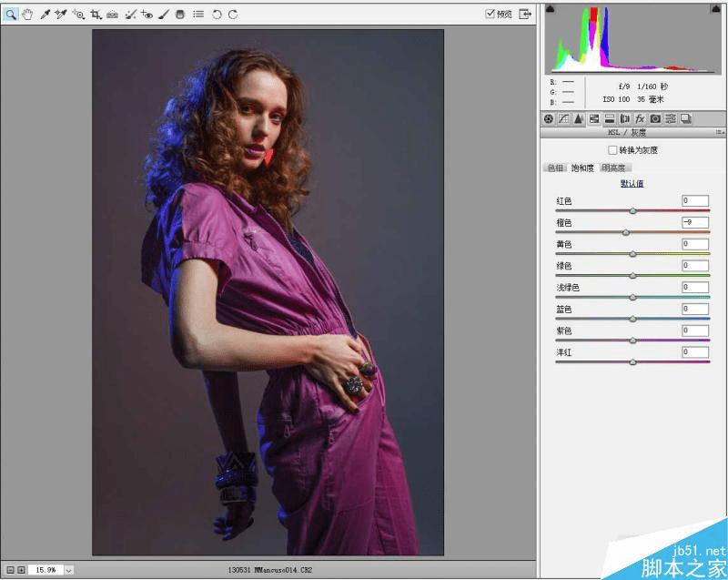
Task: Click the zoom-in plus button
Action: point(20,569)
